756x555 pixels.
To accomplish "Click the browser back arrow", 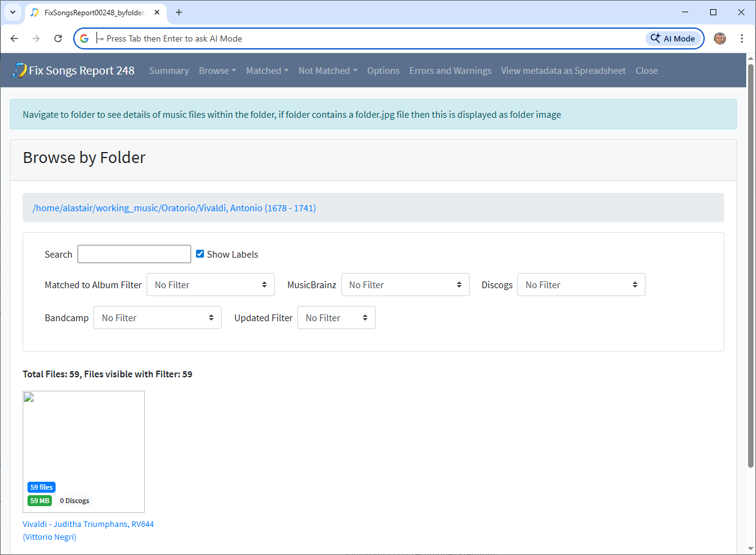I will (x=14, y=38).
